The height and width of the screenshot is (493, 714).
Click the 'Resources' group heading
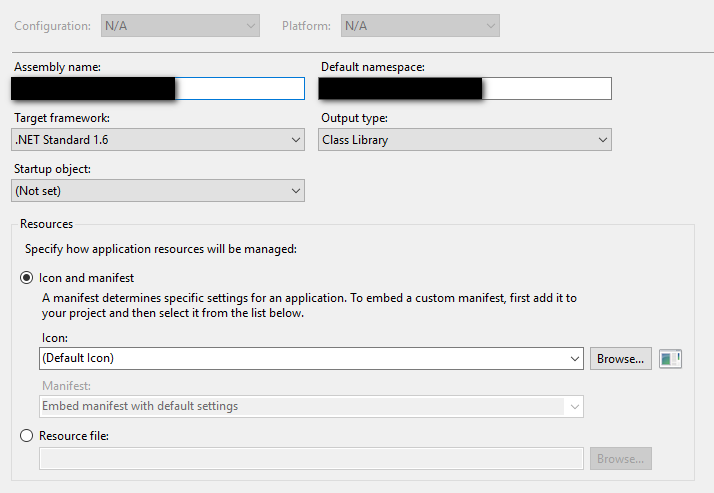[46, 224]
